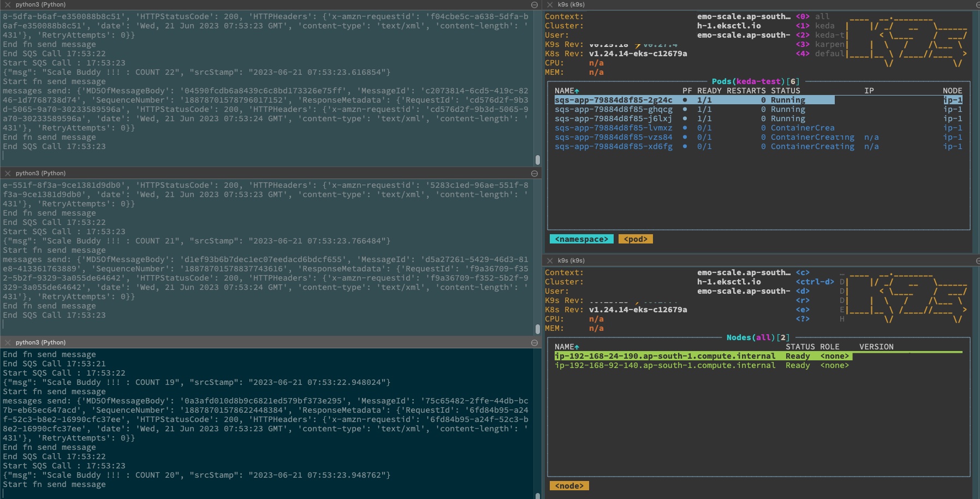Click the port-forward dot for pod xd6fg
The height and width of the screenshot is (499, 980).
point(685,146)
